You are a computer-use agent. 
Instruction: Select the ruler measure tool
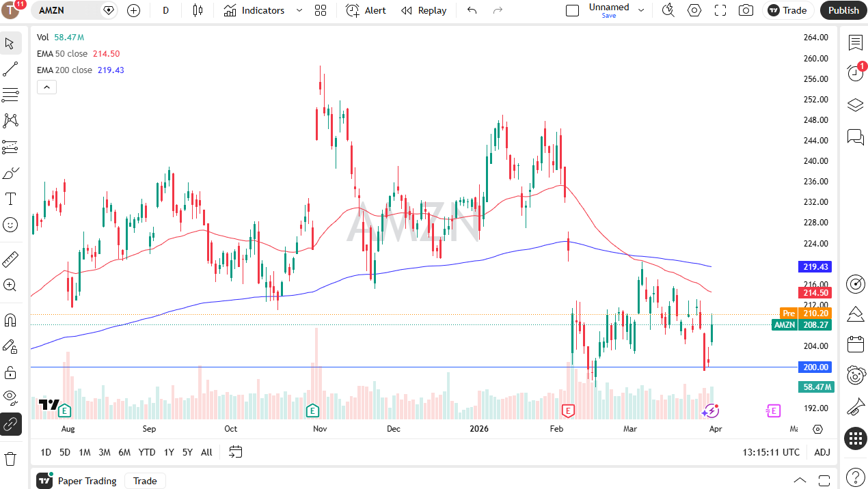(10, 260)
